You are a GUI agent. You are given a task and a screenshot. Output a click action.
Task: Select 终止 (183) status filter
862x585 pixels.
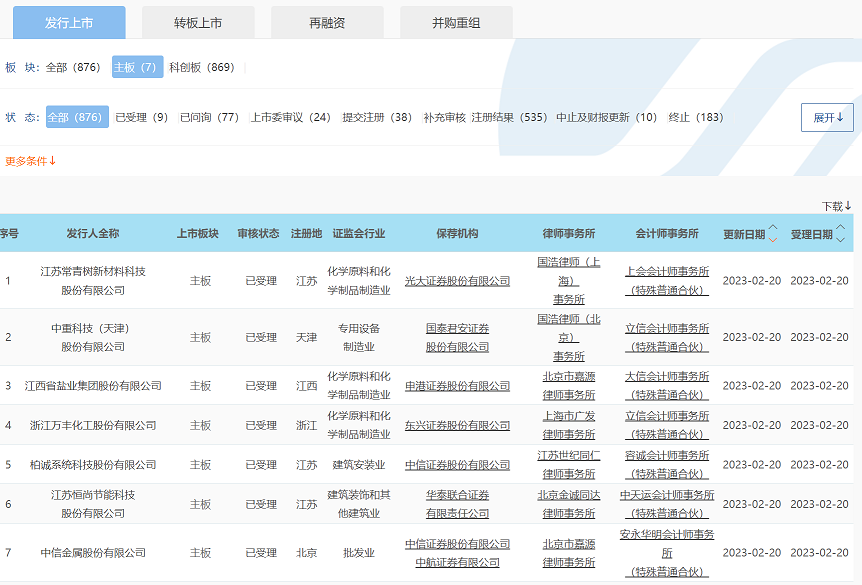pos(695,117)
